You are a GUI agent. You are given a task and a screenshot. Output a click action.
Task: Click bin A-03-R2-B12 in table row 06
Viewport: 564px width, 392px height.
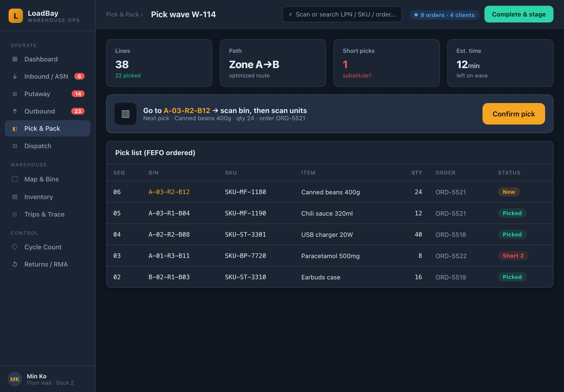pos(169,192)
